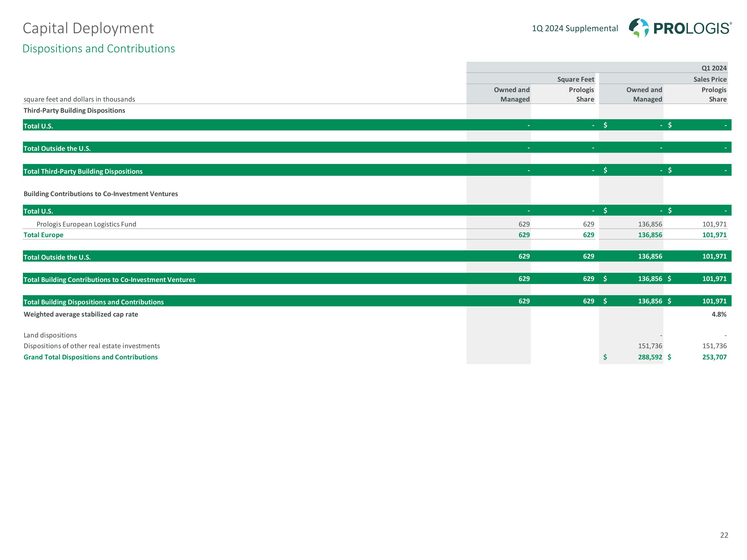Click the Land dispositions row label
747x560 pixels.
coord(50,335)
